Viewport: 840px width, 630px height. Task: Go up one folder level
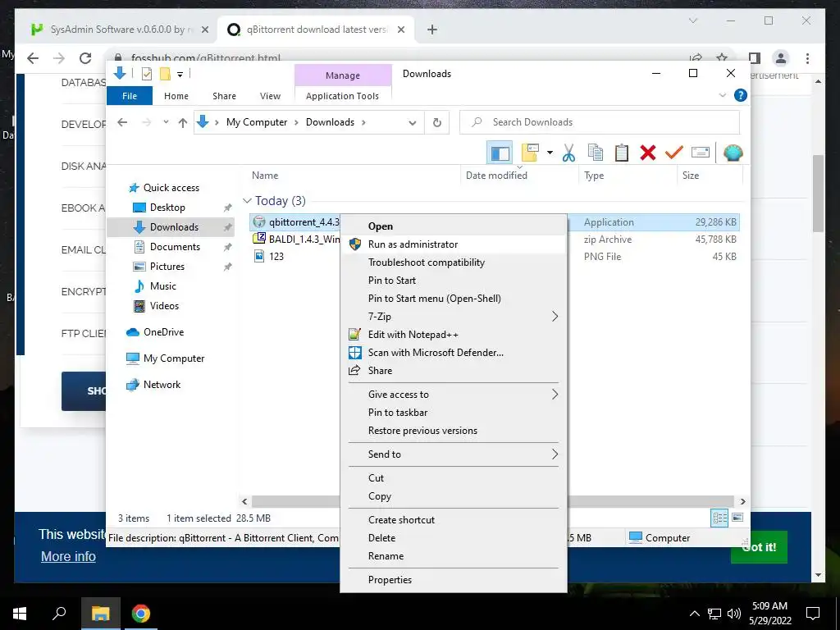click(x=183, y=123)
